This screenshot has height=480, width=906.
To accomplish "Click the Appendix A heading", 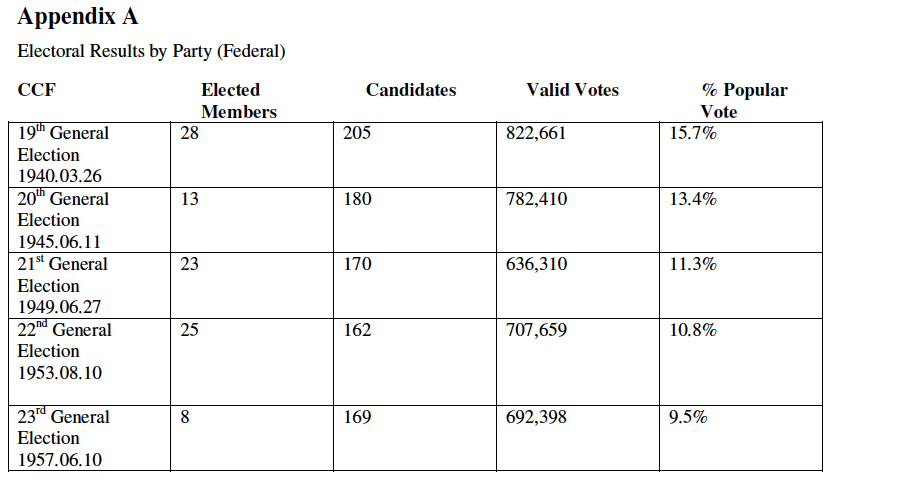I will pyautogui.click(x=77, y=17).
